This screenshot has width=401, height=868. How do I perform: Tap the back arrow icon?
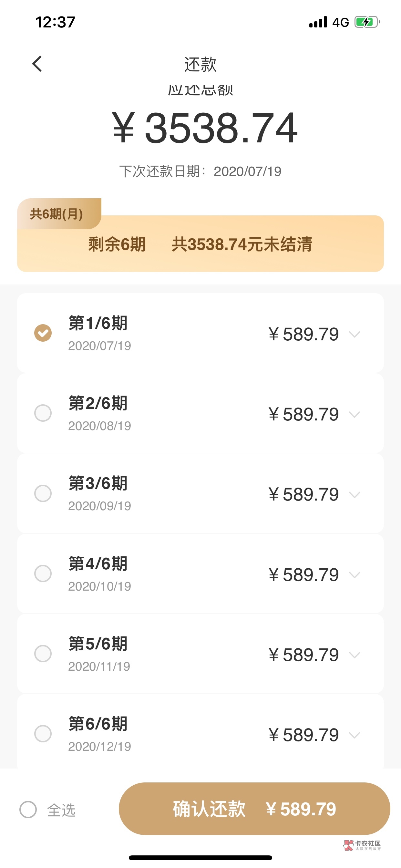pos(37,64)
